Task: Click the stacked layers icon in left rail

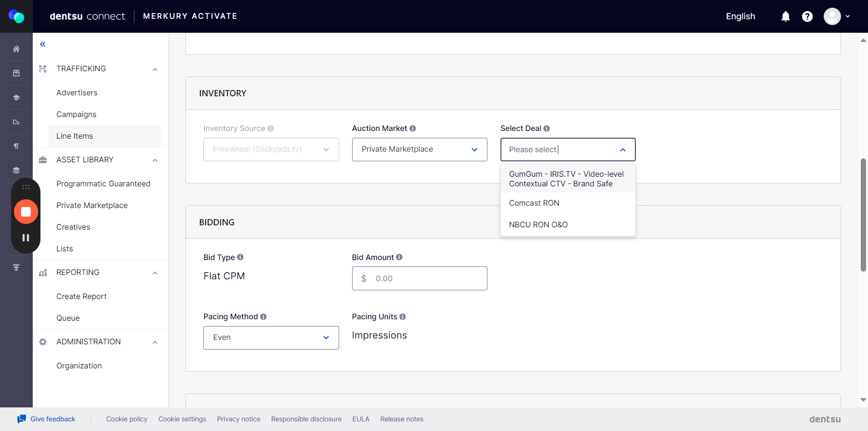Action: (16, 170)
